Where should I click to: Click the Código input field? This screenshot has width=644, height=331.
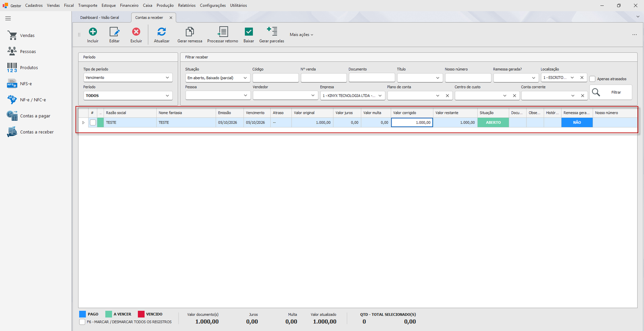276,78
